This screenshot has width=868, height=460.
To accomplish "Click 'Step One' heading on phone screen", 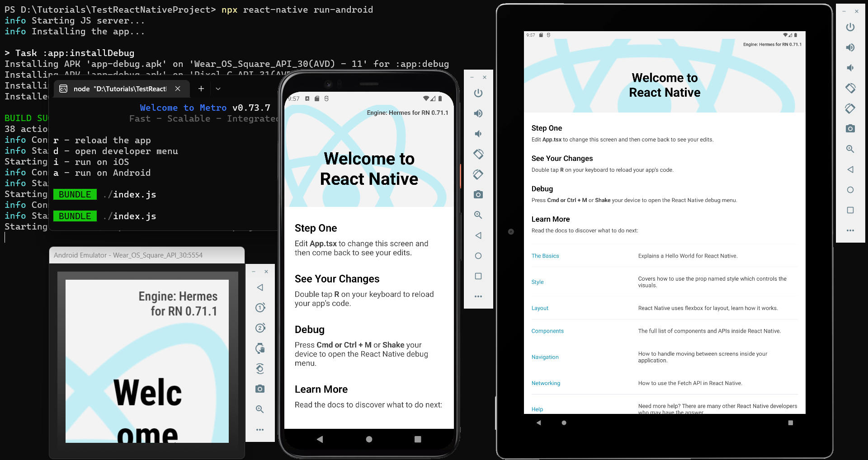I will [x=316, y=228].
